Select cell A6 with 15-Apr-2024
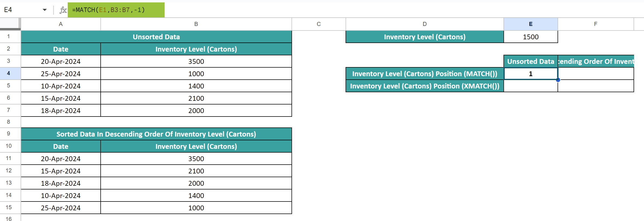 61,98
